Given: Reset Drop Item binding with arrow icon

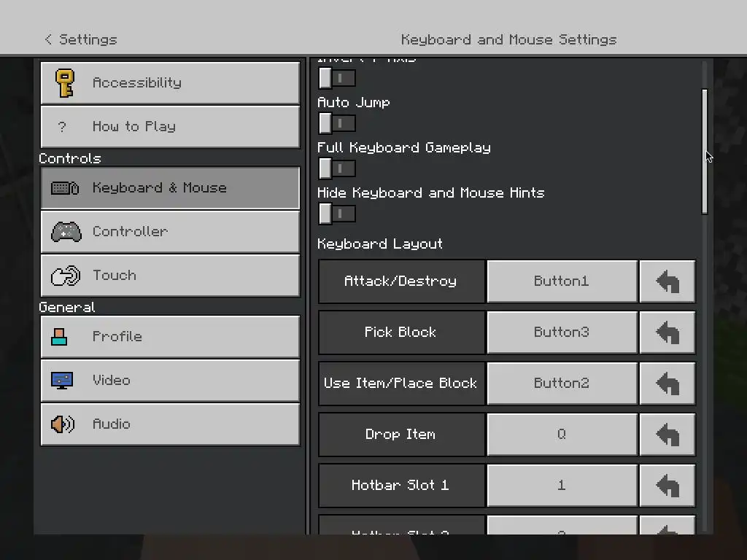Looking at the screenshot, I should 667,435.
